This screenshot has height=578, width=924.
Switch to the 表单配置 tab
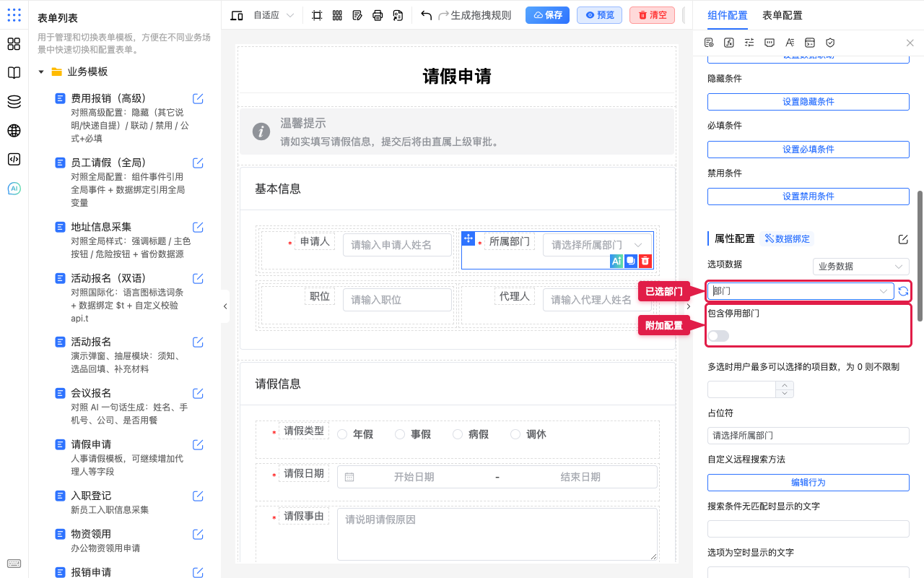[x=782, y=15]
